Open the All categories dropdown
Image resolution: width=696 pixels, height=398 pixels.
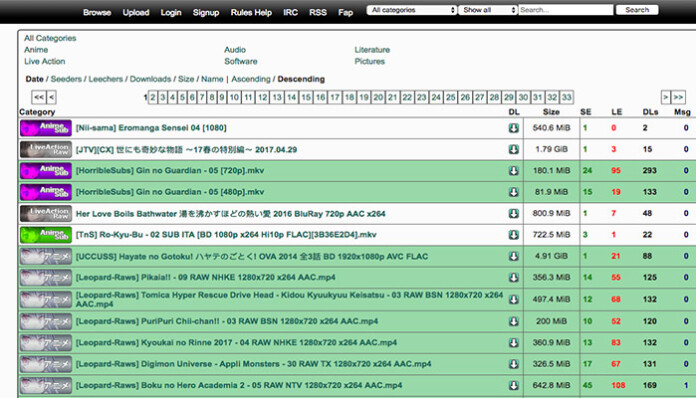tap(411, 10)
